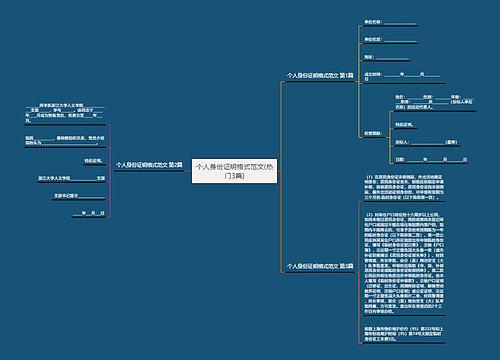500x360 pixels.
Task: Select the 支部书记签字 node
Action: coord(79,196)
